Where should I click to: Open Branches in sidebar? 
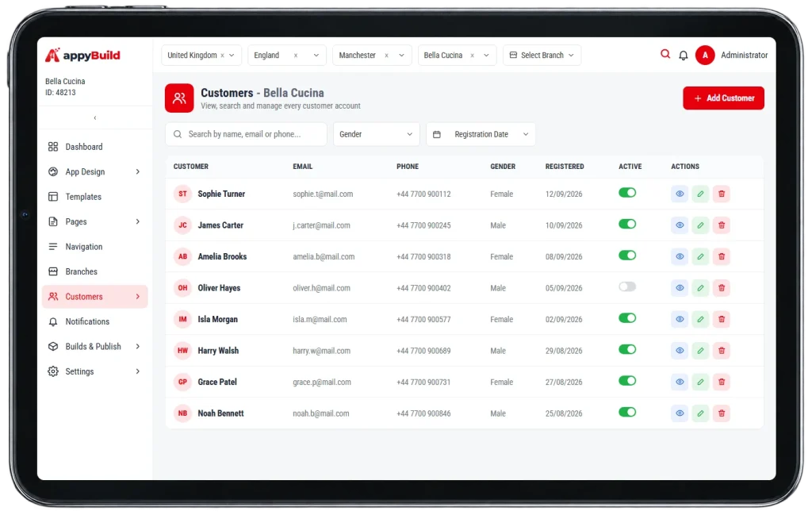(x=95, y=271)
